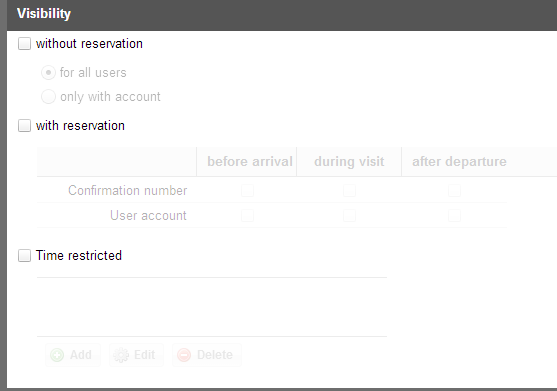
Task: Click the 'after departure' column header
Action: (x=459, y=162)
